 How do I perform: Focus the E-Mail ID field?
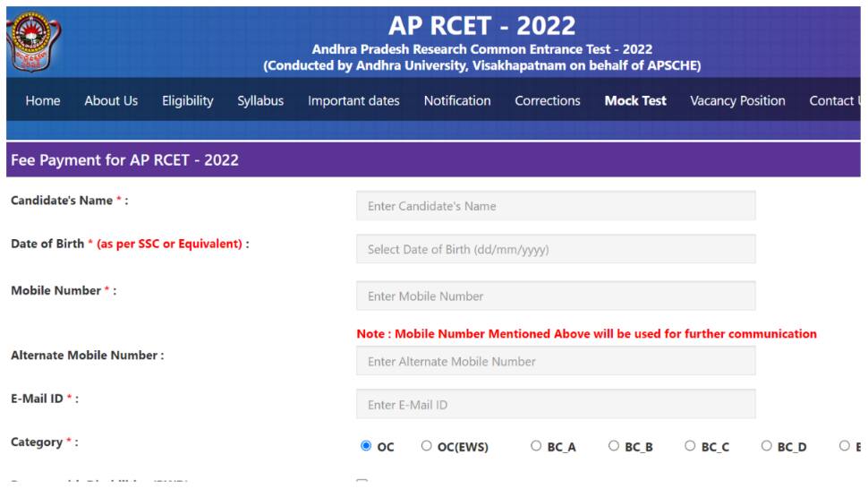tap(556, 404)
